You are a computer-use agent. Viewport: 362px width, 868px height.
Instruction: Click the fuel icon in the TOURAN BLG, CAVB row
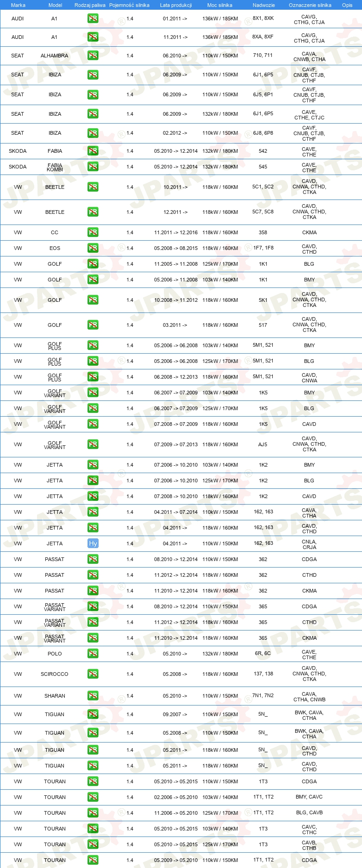pyautogui.click(x=93, y=813)
